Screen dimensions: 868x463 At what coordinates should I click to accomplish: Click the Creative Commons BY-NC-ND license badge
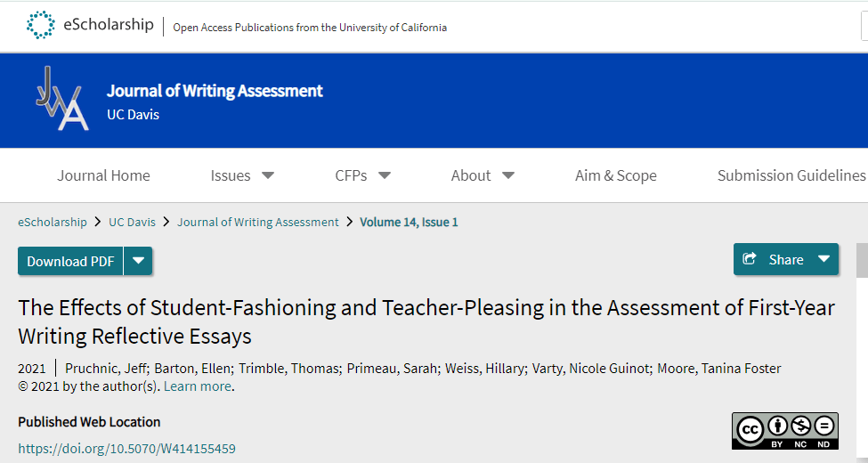[x=785, y=431]
